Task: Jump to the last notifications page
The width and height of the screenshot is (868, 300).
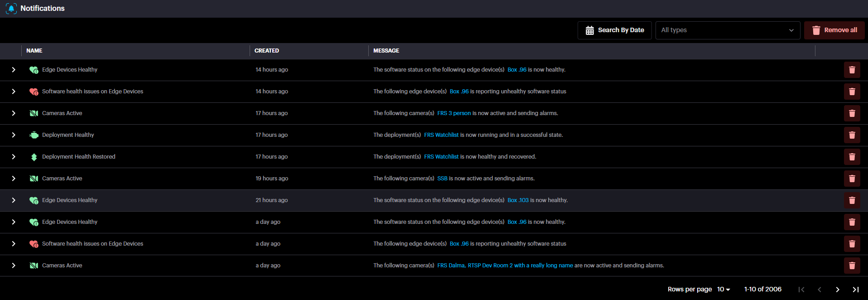Action: (x=855, y=290)
